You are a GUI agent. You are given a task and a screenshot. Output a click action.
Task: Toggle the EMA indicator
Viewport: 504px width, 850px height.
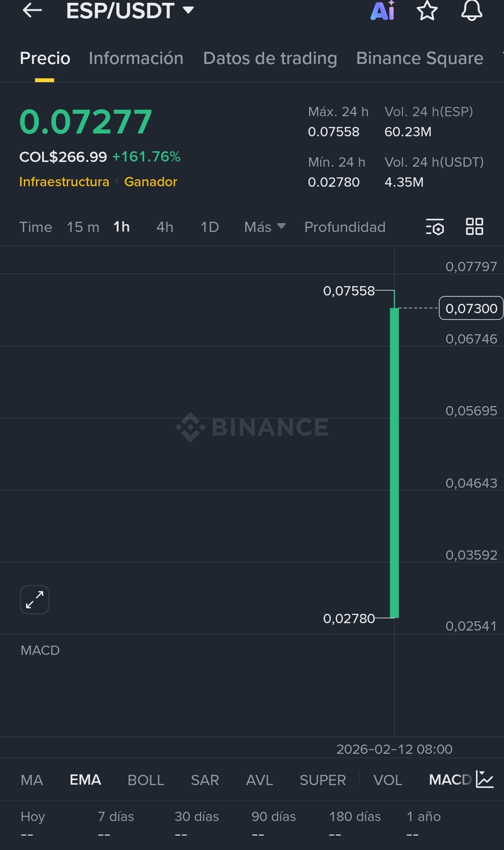pyautogui.click(x=85, y=780)
